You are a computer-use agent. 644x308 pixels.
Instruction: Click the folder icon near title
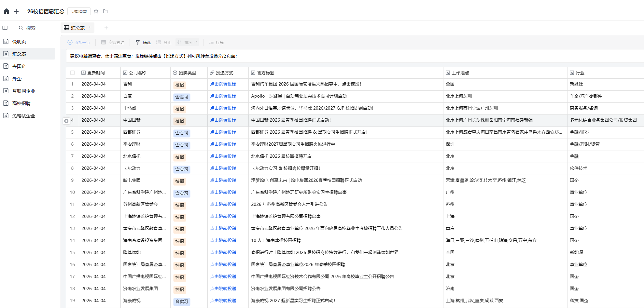pos(105,11)
